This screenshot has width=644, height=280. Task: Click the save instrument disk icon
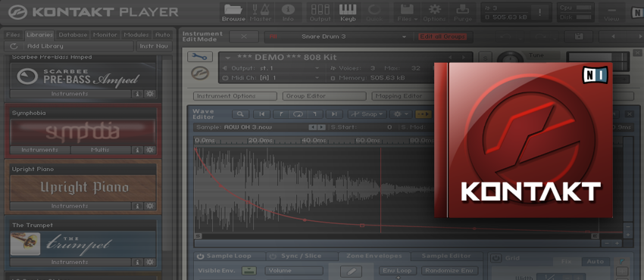click(579, 36)
